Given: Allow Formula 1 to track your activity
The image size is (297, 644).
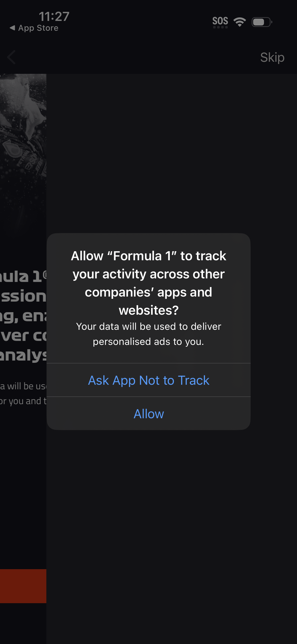Looking at the screenshot, I should 148,413.
